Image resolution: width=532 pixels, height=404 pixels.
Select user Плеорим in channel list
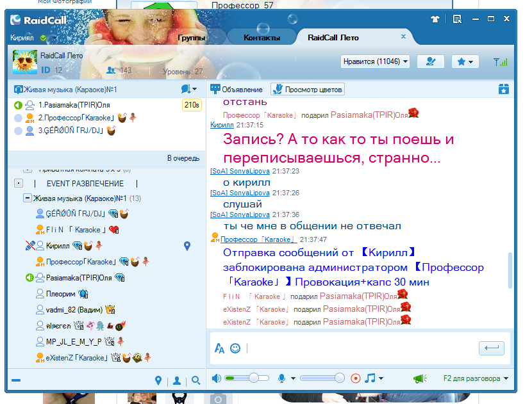[60, 294]
